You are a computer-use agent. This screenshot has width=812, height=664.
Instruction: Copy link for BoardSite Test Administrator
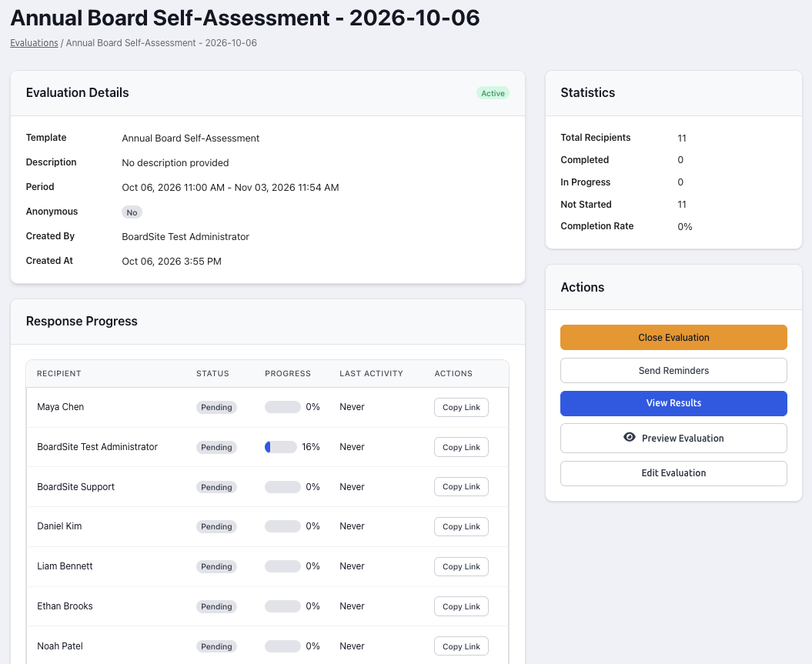click(461, 447)
